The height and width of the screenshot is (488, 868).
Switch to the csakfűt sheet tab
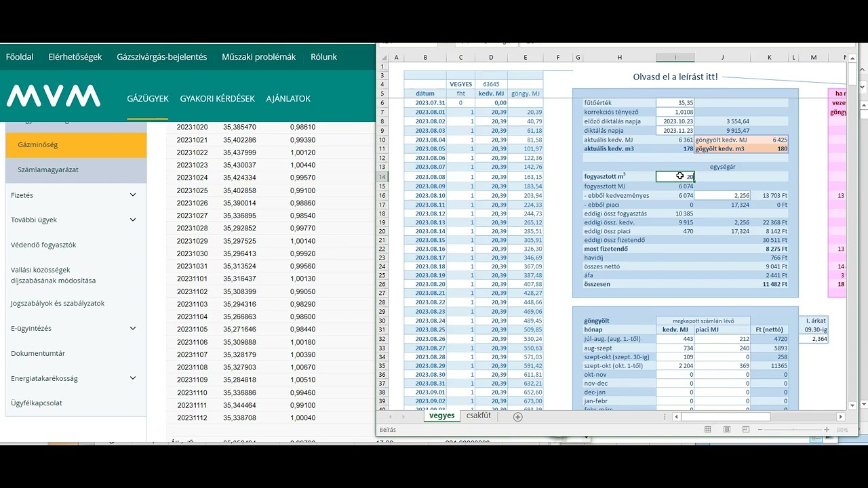[x=479, y=416]
